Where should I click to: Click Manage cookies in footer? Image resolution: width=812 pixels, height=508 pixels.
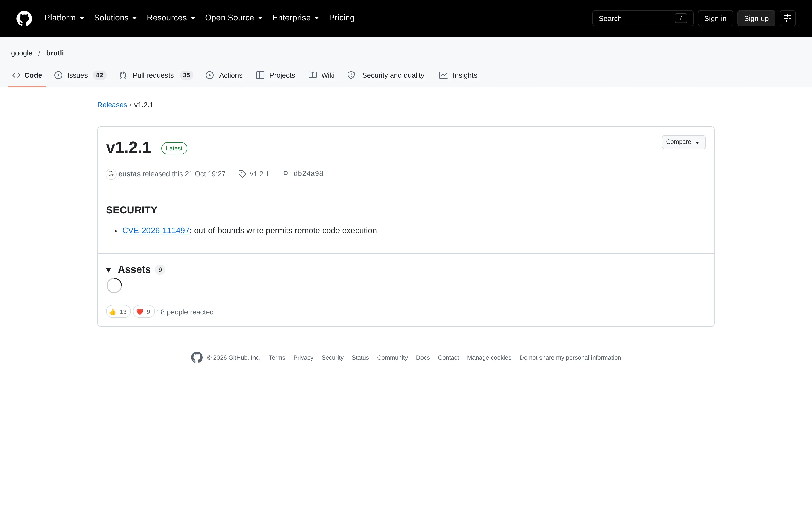(x=489, y=357)
